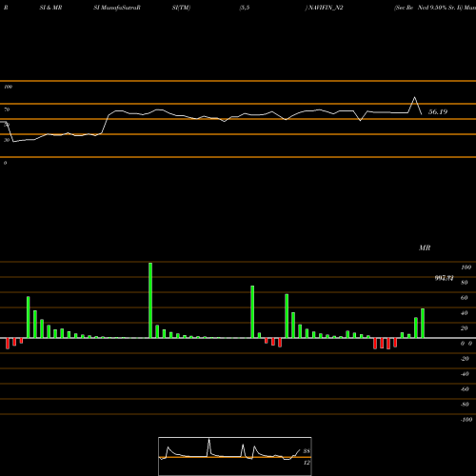The width and height of the screenshot is (476, 476).
Task: Click the MR axis label 60
Action: (x=465, y=298)
